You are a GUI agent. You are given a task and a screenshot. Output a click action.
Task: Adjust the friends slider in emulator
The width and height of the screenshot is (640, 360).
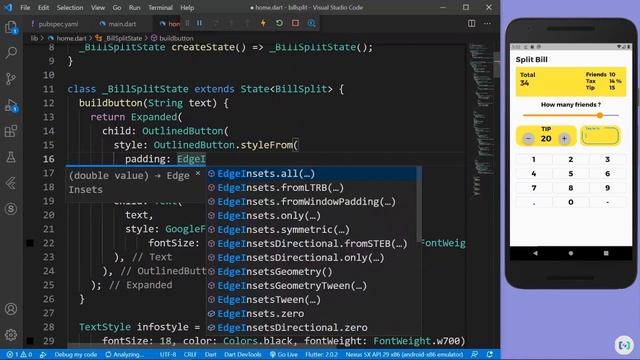click(571, 116)
